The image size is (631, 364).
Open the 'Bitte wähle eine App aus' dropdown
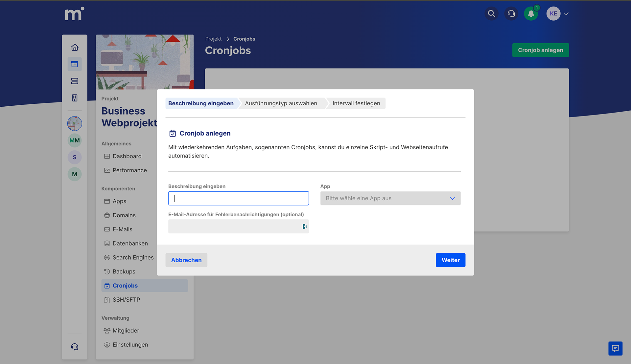pyautogui.click(x=390, y=198)
